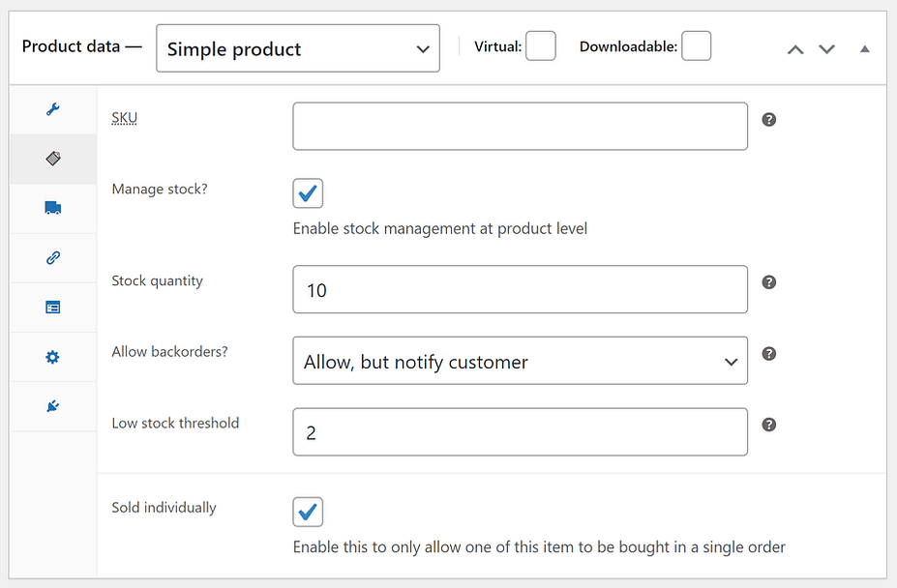
Task: Move Product data panel down
Action: (826, 49)
